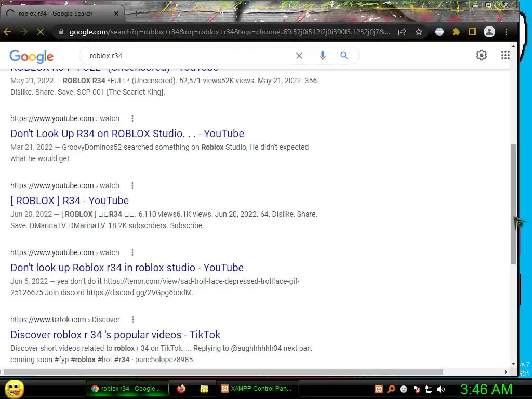
Task: Toggle the Chrome side panel icon
Action: tap(473, 32)
